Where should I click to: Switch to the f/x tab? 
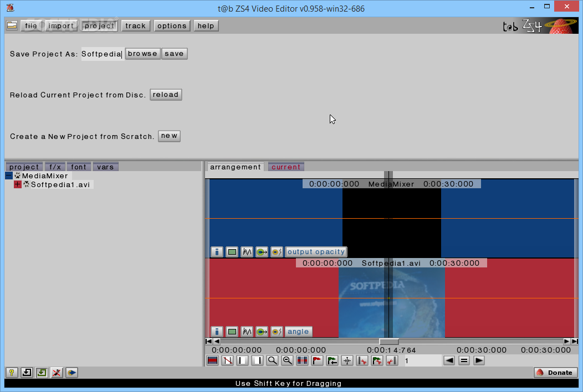pos(55,167)
